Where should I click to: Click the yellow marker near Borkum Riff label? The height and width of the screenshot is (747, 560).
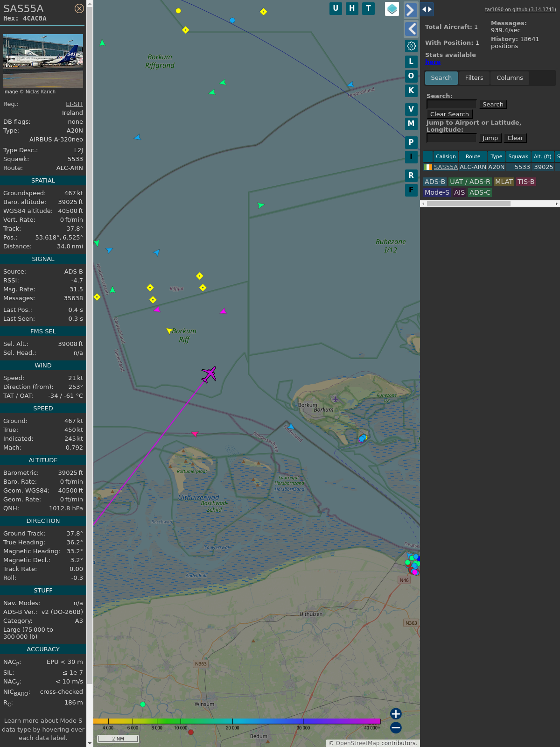(x=169, y=331)
